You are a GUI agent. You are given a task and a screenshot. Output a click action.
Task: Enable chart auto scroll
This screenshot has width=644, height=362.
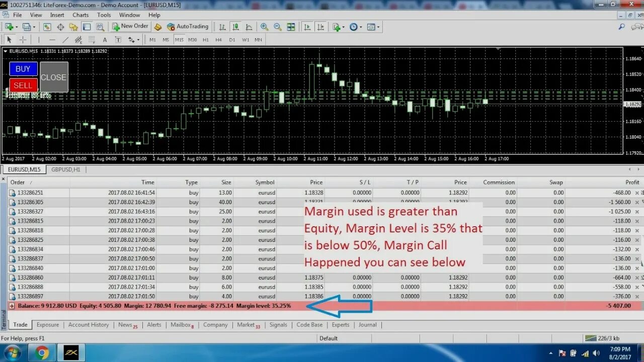coord(308,27)
